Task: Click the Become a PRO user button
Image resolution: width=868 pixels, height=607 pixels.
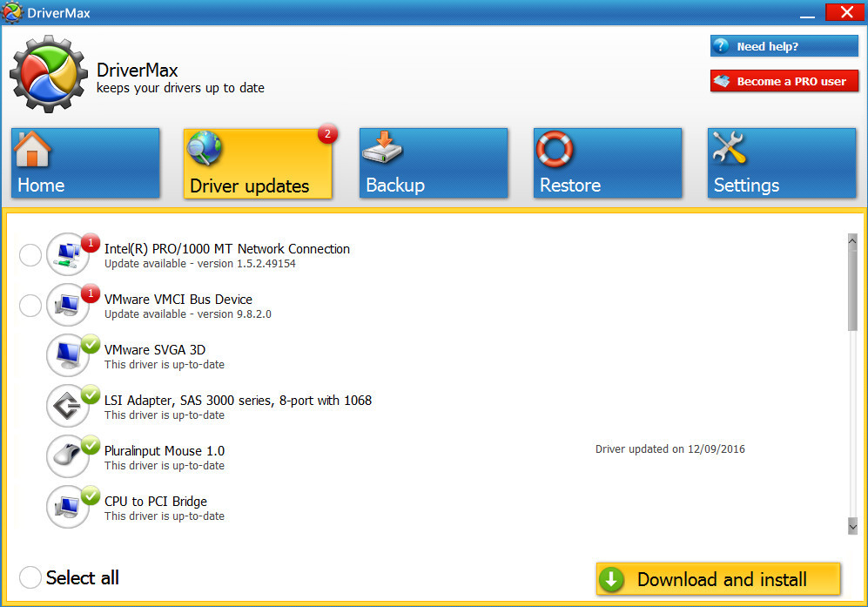Action: (784, 81)
